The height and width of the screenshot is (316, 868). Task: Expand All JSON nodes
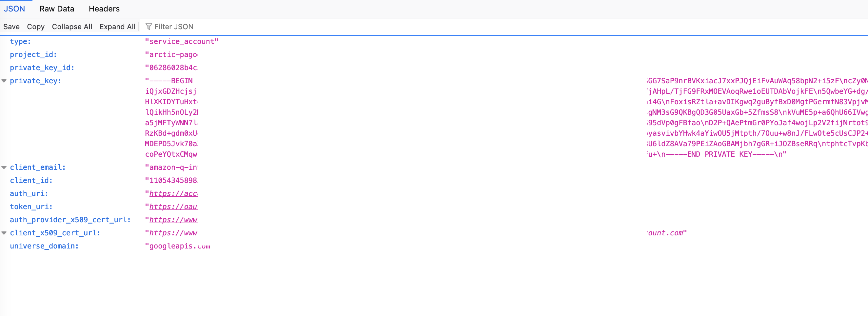[x=117, y=27]
